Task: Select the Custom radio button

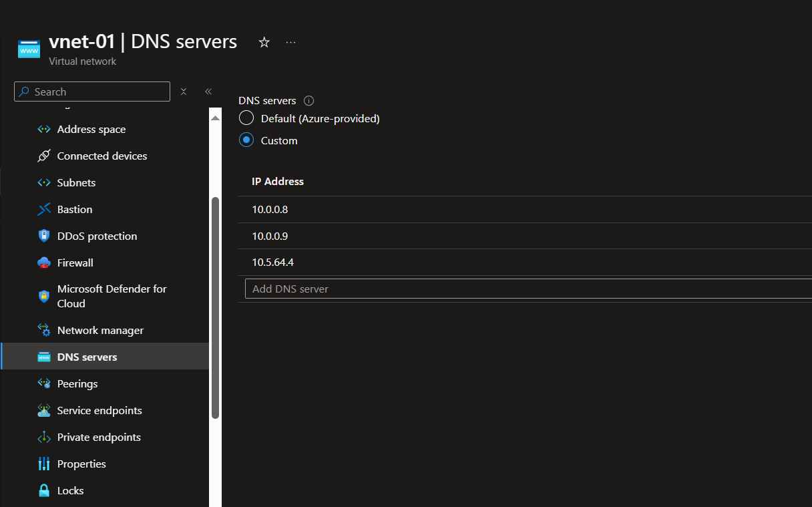Action: pyautogui.click(x=246, y=140)
